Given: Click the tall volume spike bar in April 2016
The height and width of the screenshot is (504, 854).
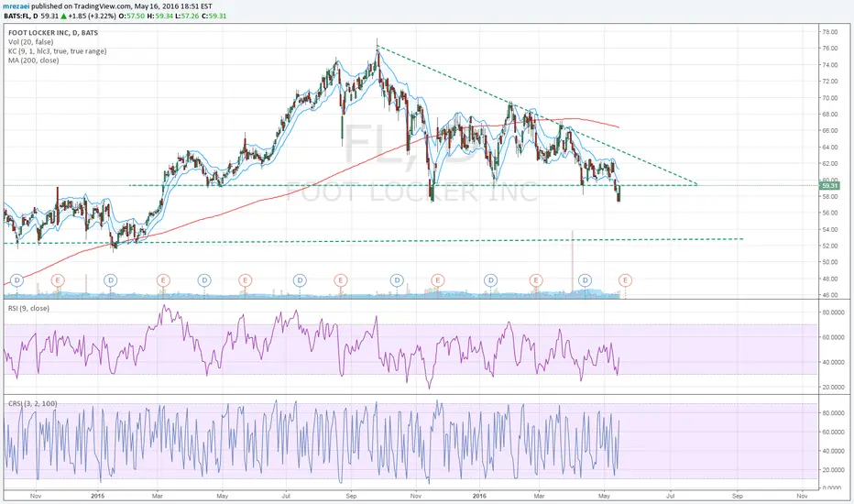Looking at the screenshot, I should (573, 264).
